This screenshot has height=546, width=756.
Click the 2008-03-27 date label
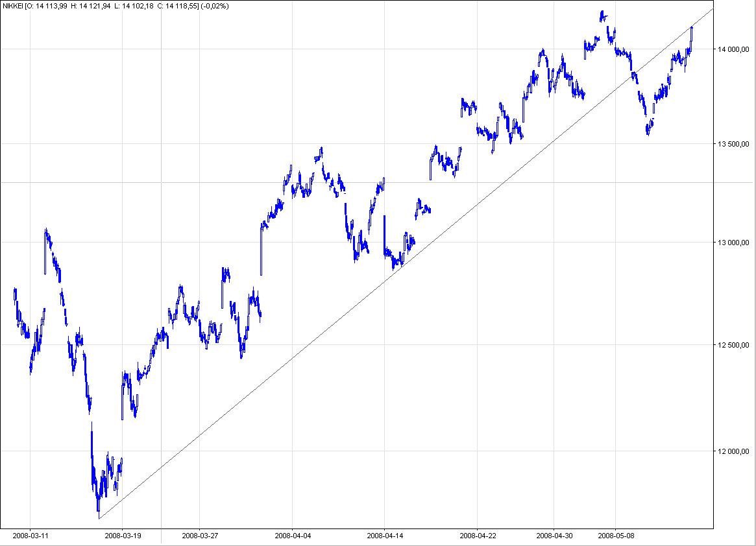200,536
